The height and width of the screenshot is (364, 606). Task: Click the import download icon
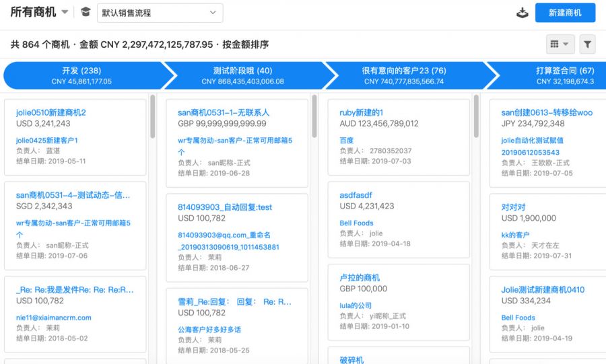coord(522,13)
